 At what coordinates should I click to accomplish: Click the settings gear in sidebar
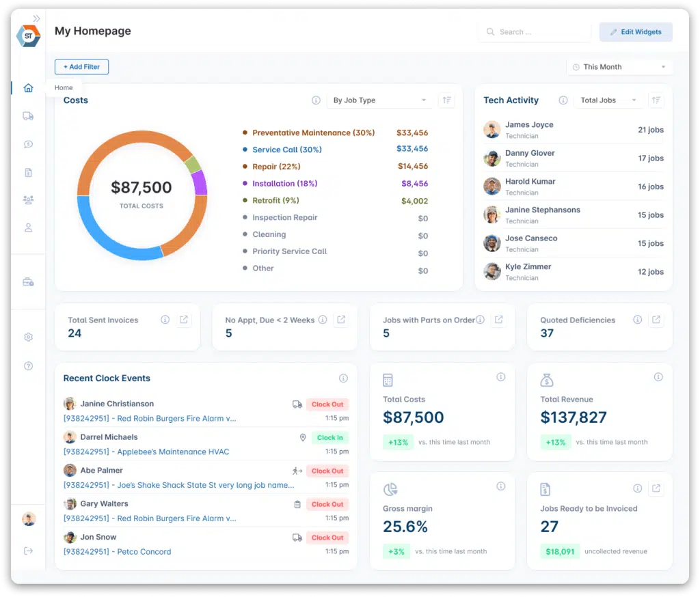pyautogui.click(x=28, y=337)
